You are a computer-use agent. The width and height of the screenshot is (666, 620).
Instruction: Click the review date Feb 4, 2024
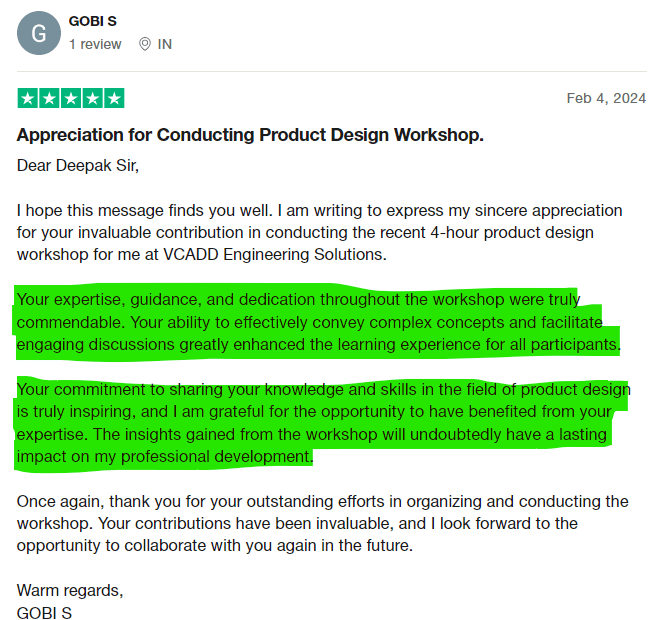click(x=606, y=98)
